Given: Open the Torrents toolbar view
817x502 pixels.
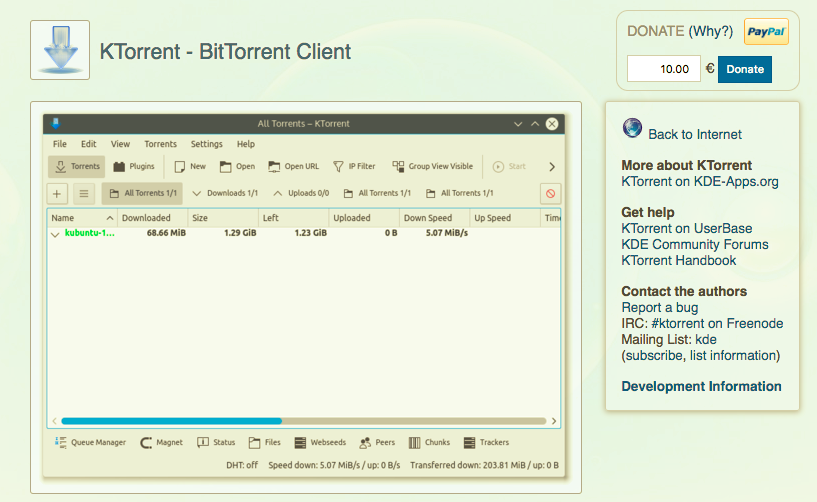Looking at the screenshot, I should pos(77,166).
